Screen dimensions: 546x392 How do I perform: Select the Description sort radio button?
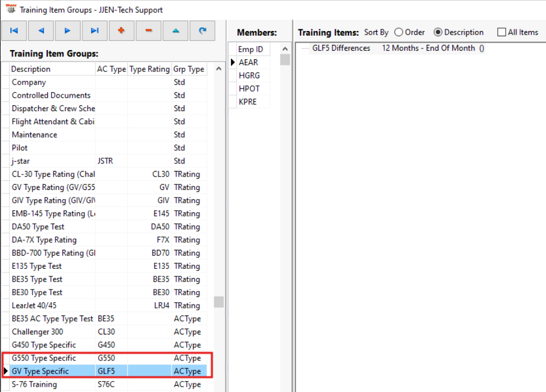438,32
